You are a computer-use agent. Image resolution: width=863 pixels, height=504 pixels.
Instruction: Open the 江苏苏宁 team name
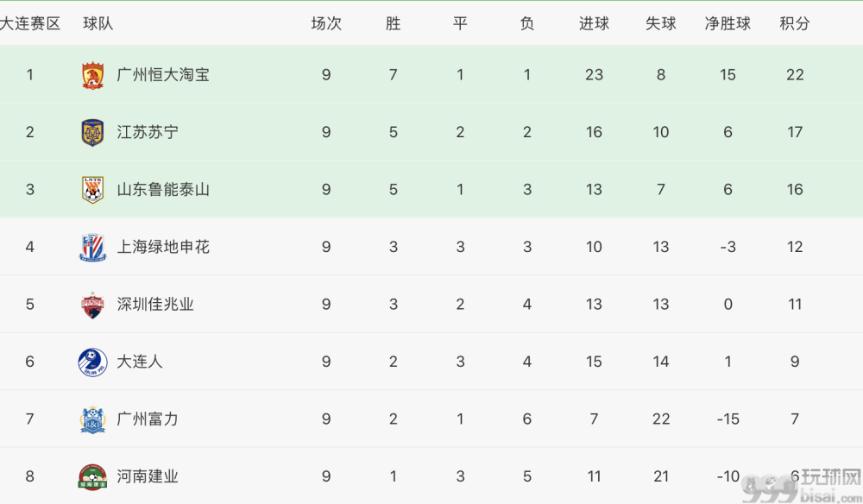click(148, 132)
